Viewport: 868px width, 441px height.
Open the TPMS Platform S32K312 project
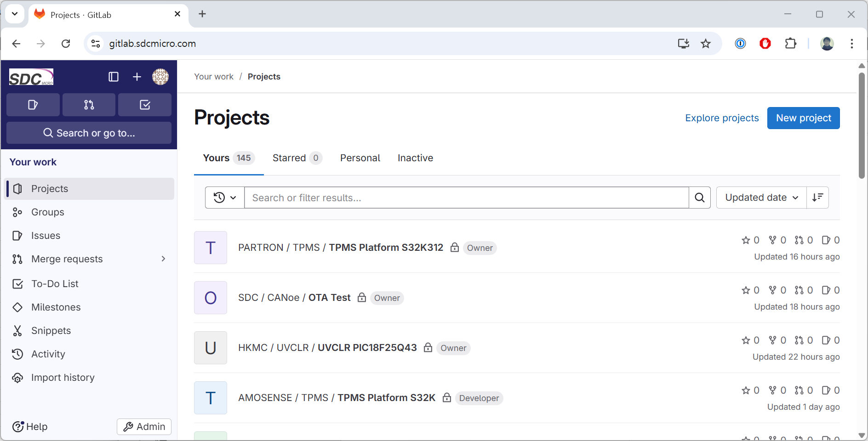tap(386, 248)
